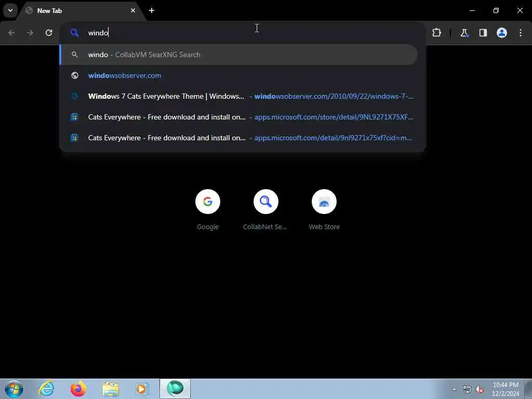Go forward with the forward arrow
This screenshot has width=532, height=399.
pyautogui.click(x=30, y=33)
